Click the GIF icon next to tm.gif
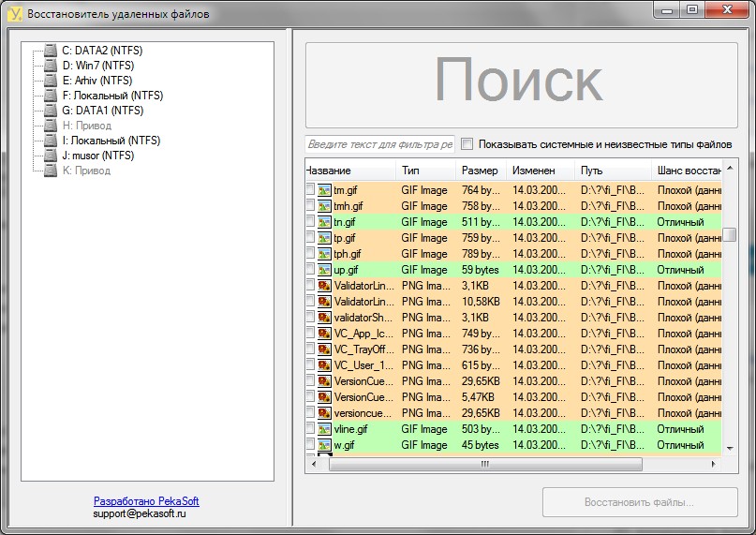The image size is (756, 535). (324, 190)
